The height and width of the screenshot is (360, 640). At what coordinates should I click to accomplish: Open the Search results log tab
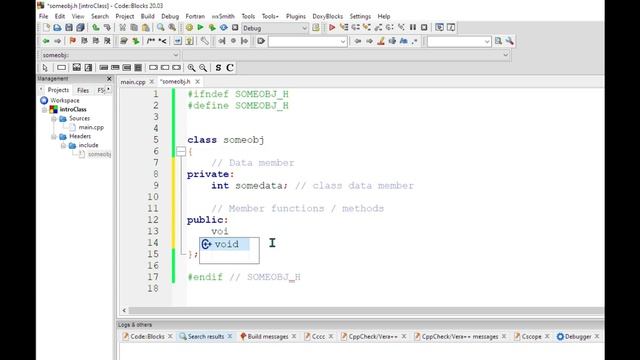205,336
